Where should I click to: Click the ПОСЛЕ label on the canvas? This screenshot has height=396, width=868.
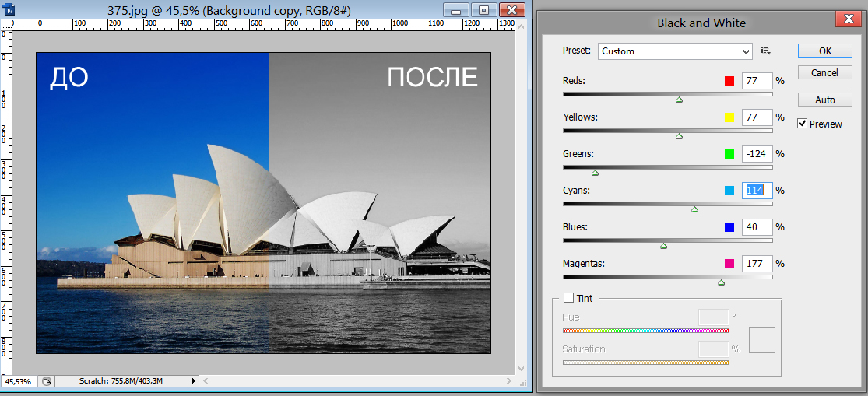click(x=432, y=78)
